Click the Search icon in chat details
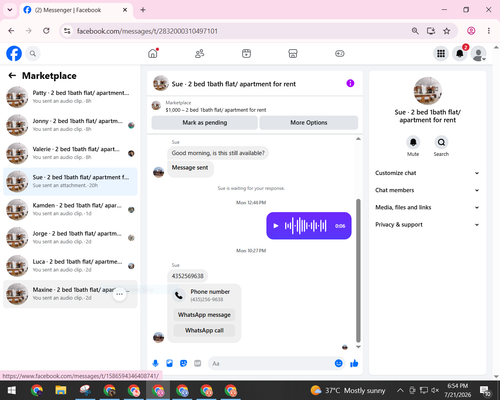Screen dimensions: 500x400 coord(441,142)
